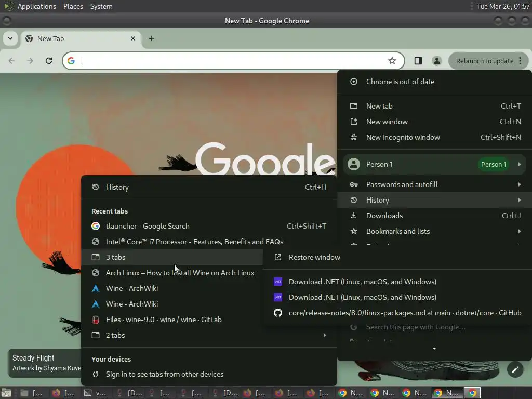
Task: Click the back navigation arrow
Action: tap(11, 61)
